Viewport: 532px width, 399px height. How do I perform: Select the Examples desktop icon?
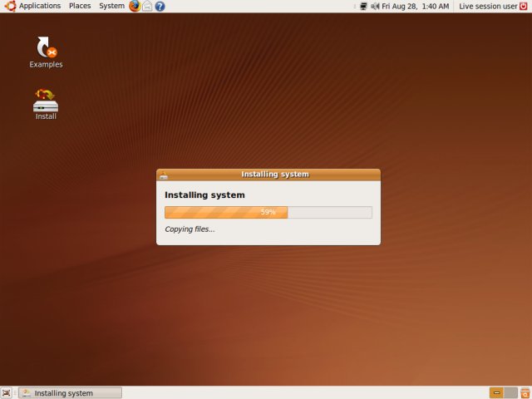(46, 52)
